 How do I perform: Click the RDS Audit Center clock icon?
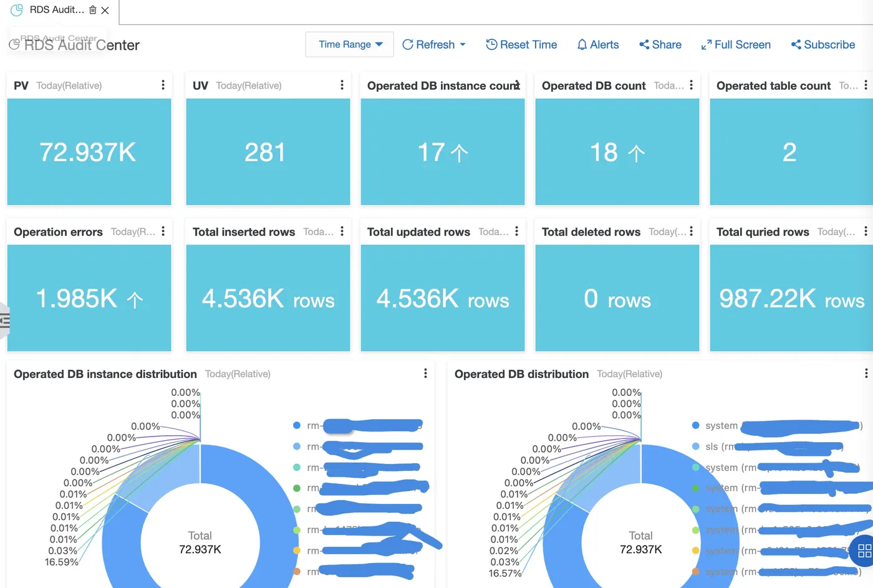tap(14, 44)
